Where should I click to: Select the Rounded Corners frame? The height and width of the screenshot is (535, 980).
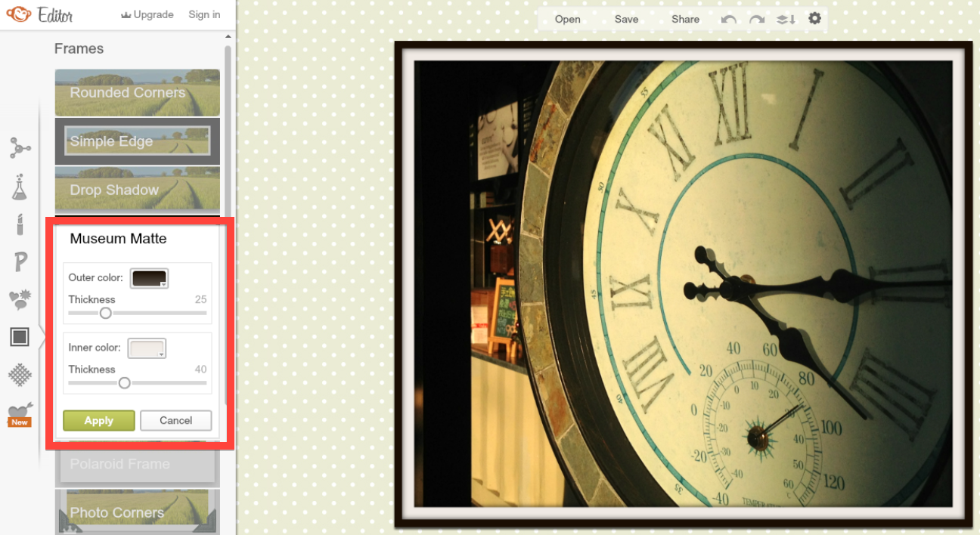click(x=138, y=92)
